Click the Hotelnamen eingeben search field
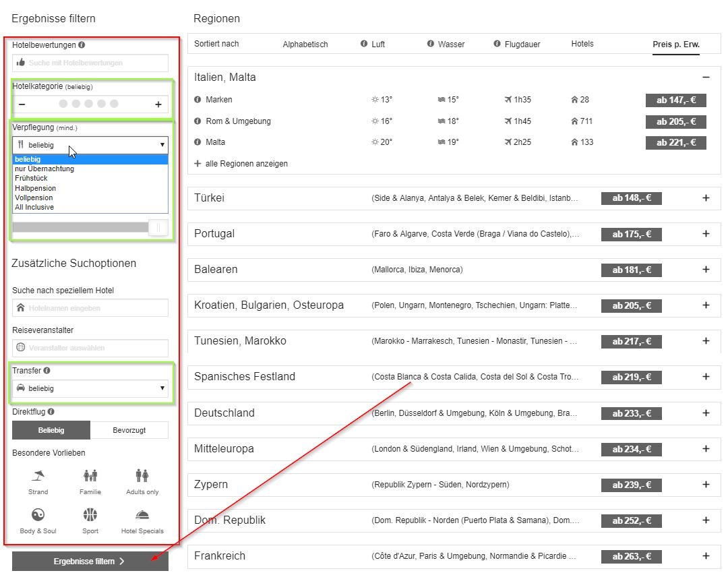Viewport: 728px width, 573px height. click(90, 308)
